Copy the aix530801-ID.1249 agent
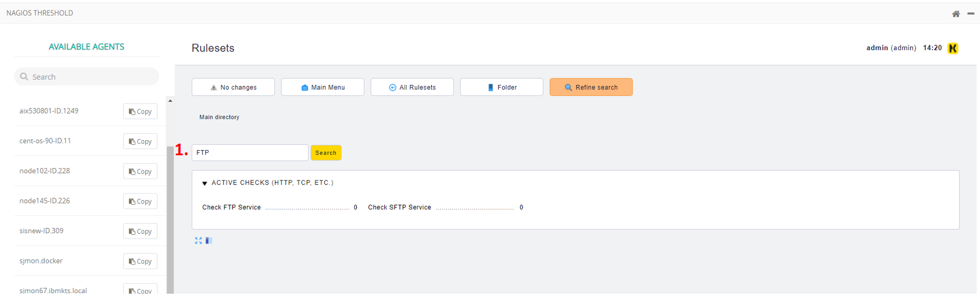Image resolution: width=980 pixels, height=296 pixels. coord(140,112)
